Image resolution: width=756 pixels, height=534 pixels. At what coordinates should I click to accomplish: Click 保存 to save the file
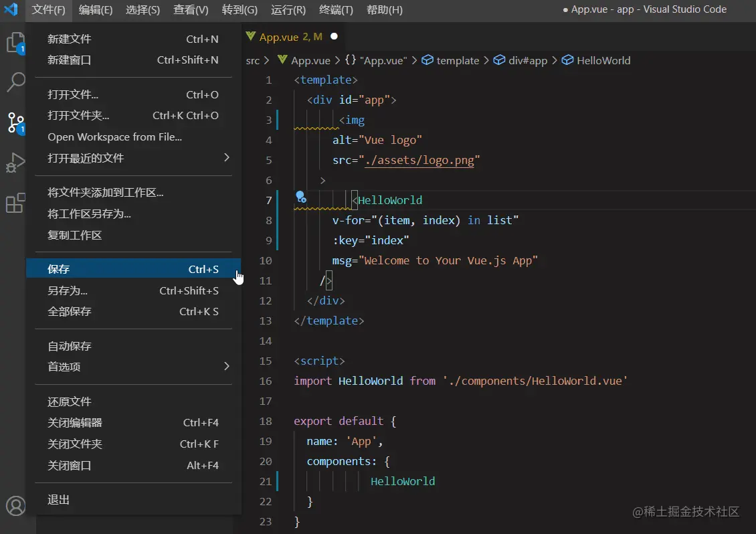[134, 269]
